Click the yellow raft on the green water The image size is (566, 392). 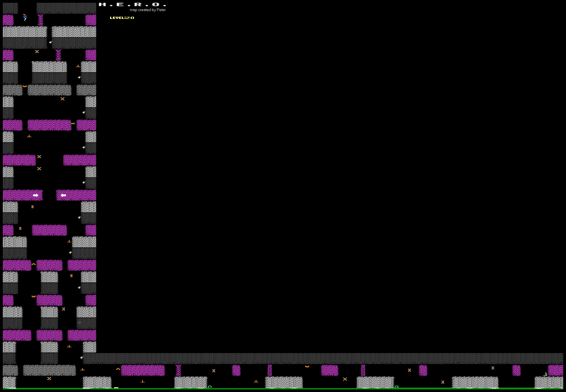(x=116, y=388)
